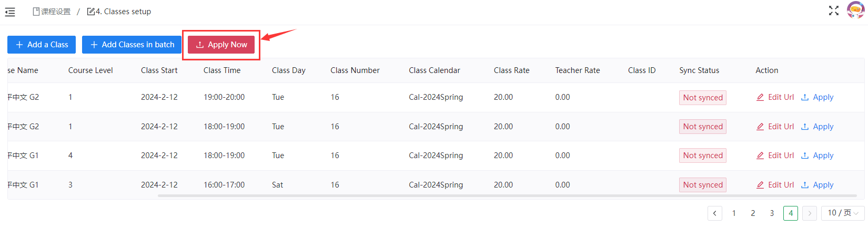
Task: Collapse the sidebar menu with hamburger icon
Action: [10, 12]
